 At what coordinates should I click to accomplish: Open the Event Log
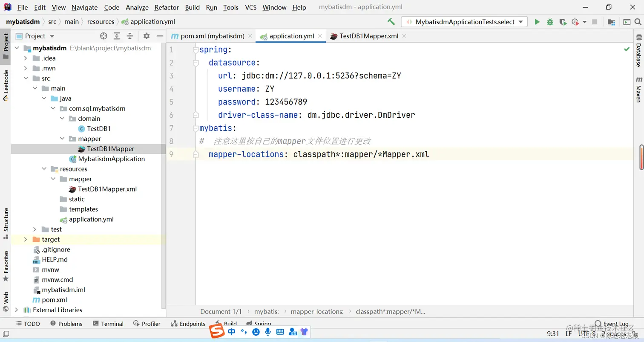coord(612,324)
